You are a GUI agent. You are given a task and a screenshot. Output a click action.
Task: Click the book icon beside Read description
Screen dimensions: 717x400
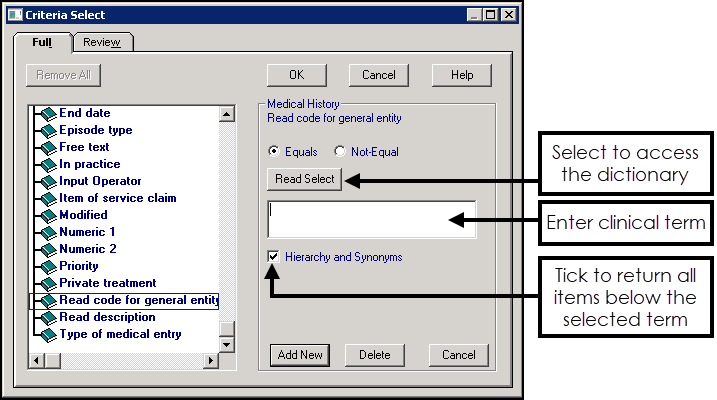(47, 318)
